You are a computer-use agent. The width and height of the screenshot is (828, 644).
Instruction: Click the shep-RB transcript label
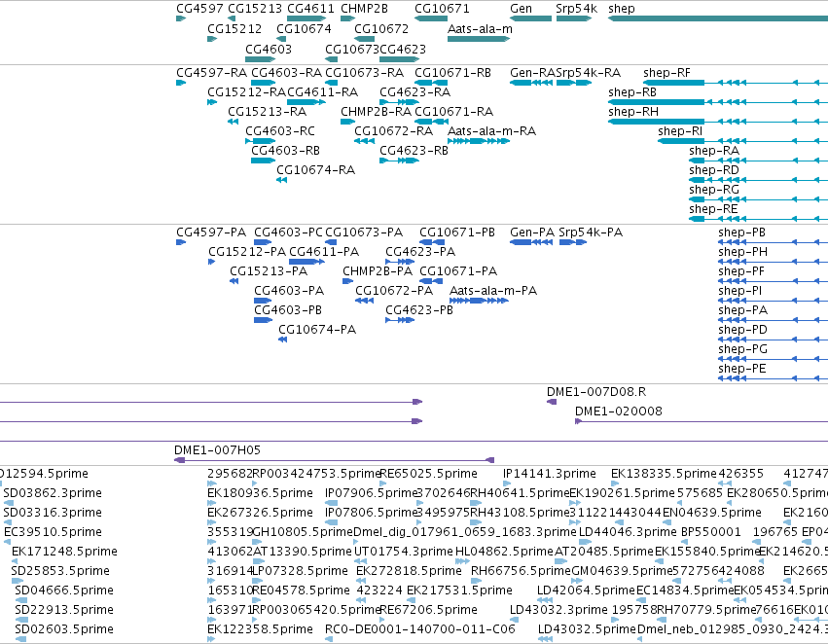pyautogui.click(x=632, y=92)
